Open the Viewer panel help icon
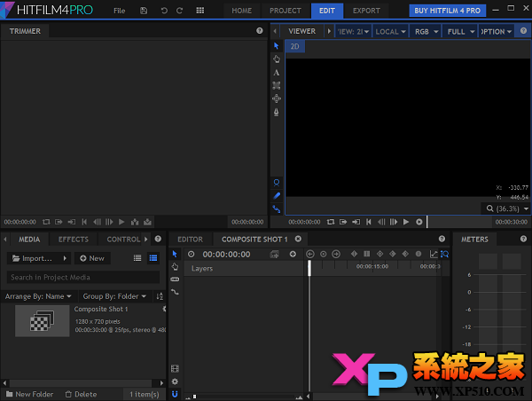The image size is (532, 401). pos(523,31)
